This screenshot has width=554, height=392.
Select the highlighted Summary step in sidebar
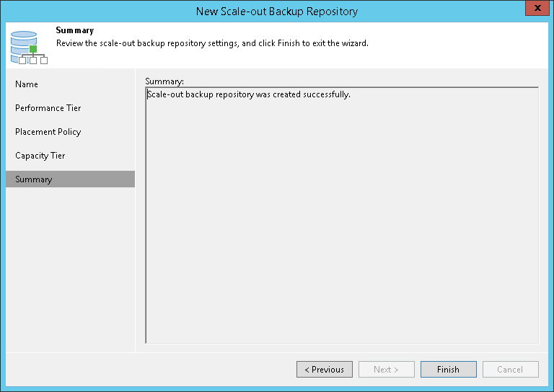point(34,179)
